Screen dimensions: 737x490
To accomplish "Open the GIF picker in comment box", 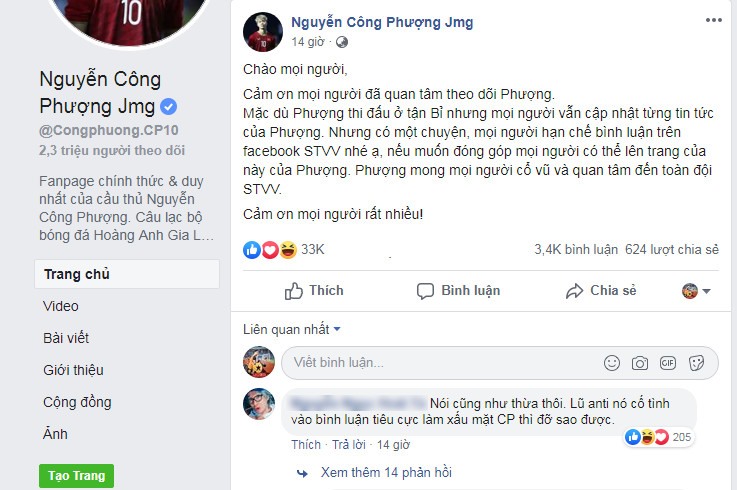I will 668,363.
